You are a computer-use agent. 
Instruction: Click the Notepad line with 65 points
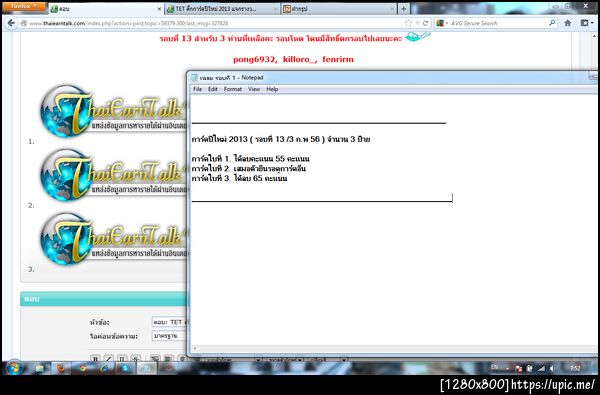point(240,179)
